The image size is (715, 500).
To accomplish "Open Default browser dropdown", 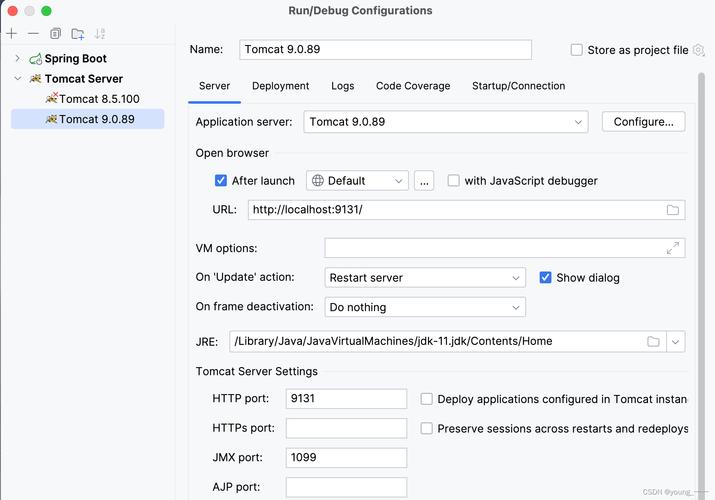I will (357, 180).
